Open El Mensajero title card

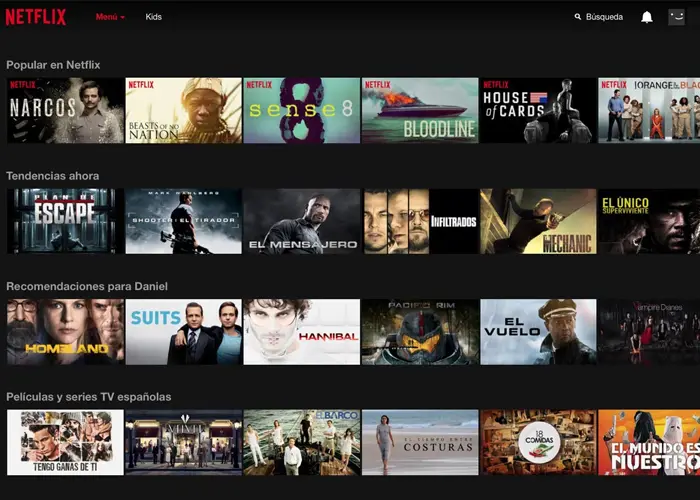pos(302,221)
